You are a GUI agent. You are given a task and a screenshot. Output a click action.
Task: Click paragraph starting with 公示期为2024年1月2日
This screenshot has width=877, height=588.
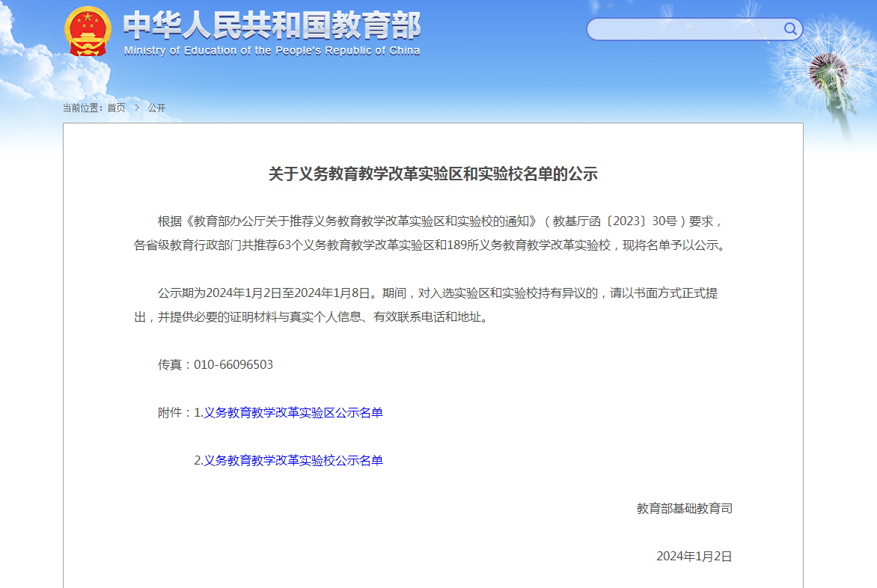click(x=427, y=305)
